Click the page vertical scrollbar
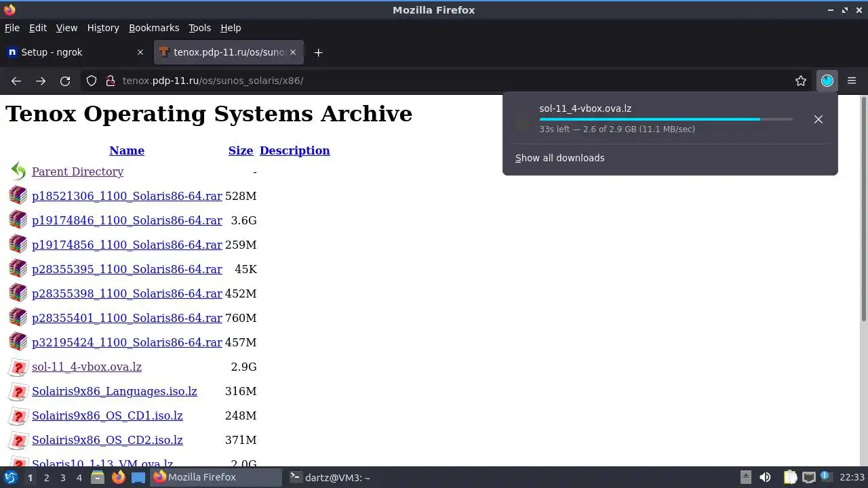The image size is (868, 488). 863,210
